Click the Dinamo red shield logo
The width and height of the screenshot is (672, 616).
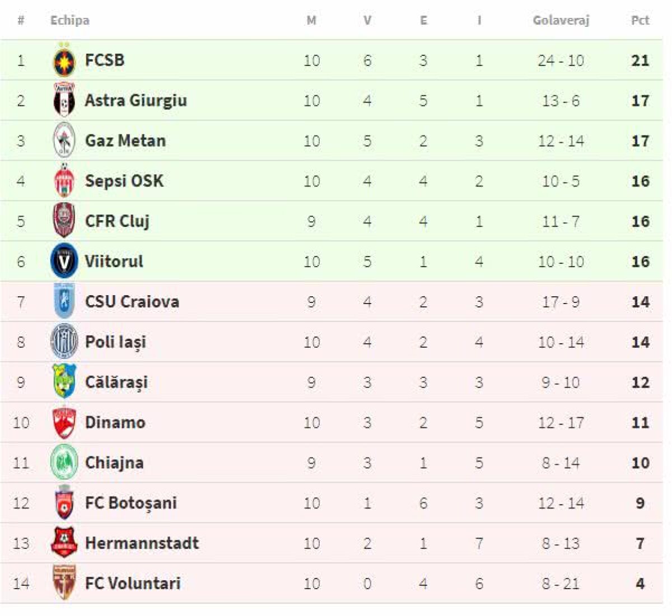(x=64, y=423)
